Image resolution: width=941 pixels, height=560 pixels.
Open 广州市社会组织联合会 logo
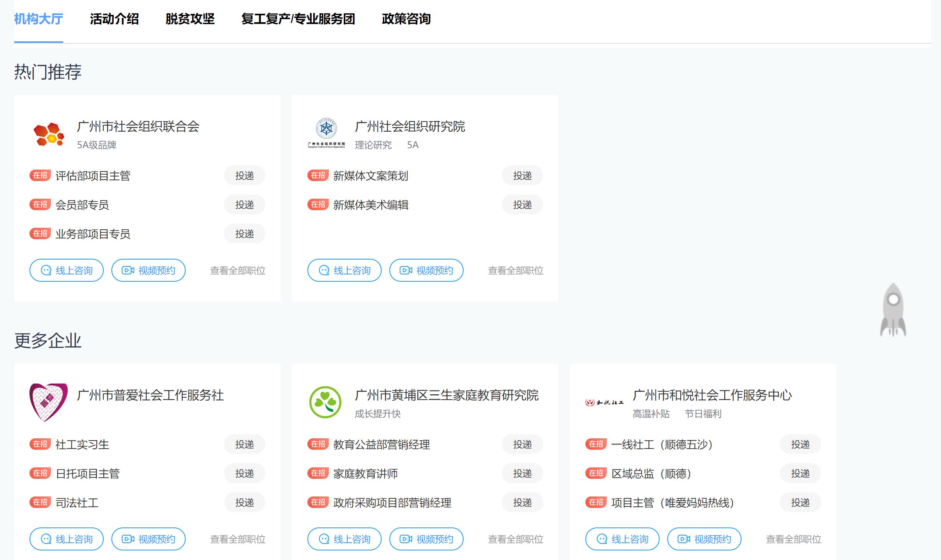[49, 134]
